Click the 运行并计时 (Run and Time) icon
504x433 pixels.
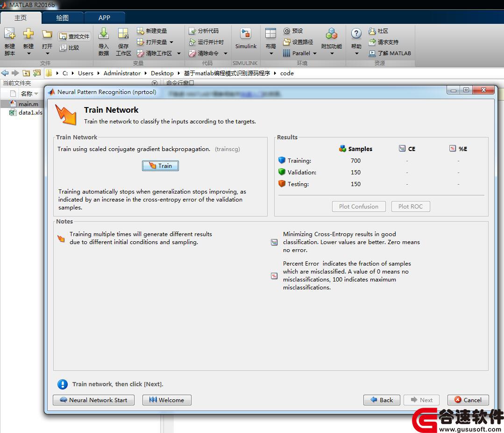click(x=192, y=42)
